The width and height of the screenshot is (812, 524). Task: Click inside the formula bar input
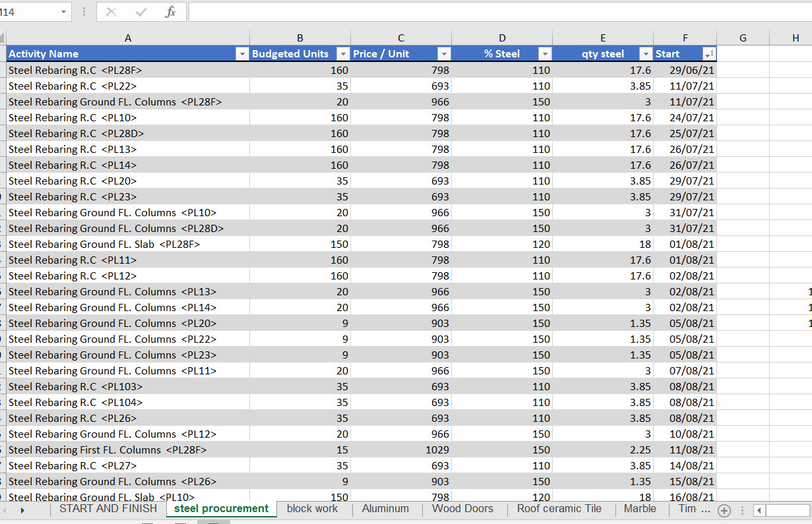pyautogui.click(x=500, y=12)
